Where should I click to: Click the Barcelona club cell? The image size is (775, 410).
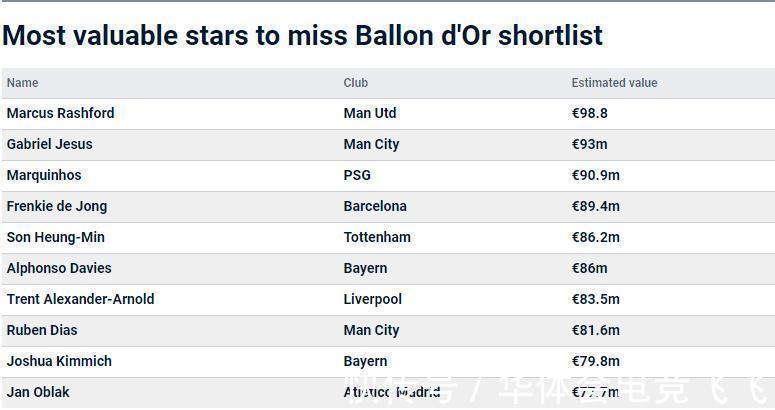[x=375, y=206]
